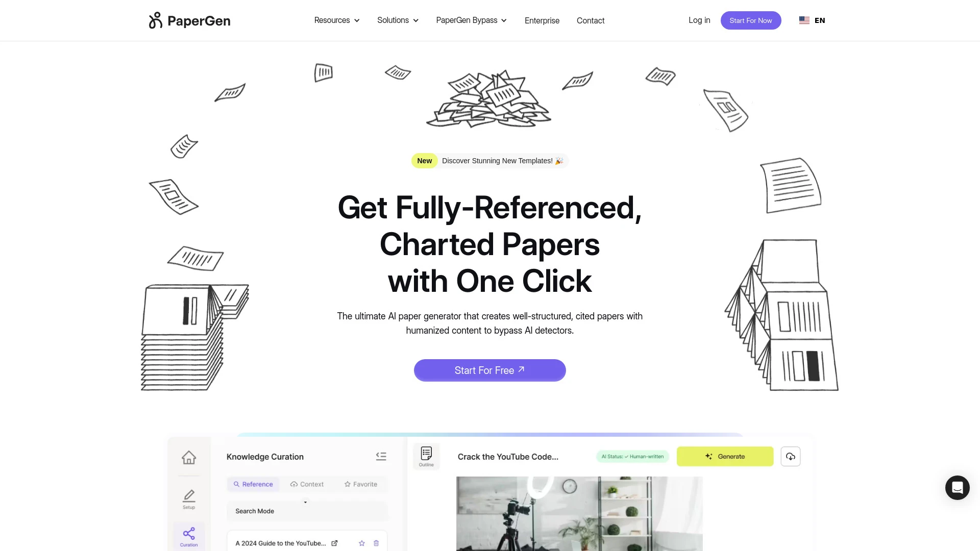Click the Outline icon in editor panel

[426, 456]
